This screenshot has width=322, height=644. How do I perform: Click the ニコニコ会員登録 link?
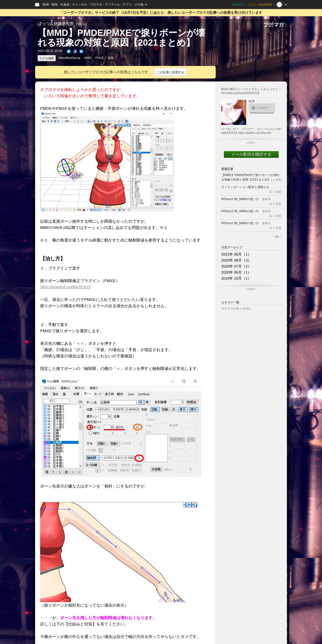click(x=260, y=5)
